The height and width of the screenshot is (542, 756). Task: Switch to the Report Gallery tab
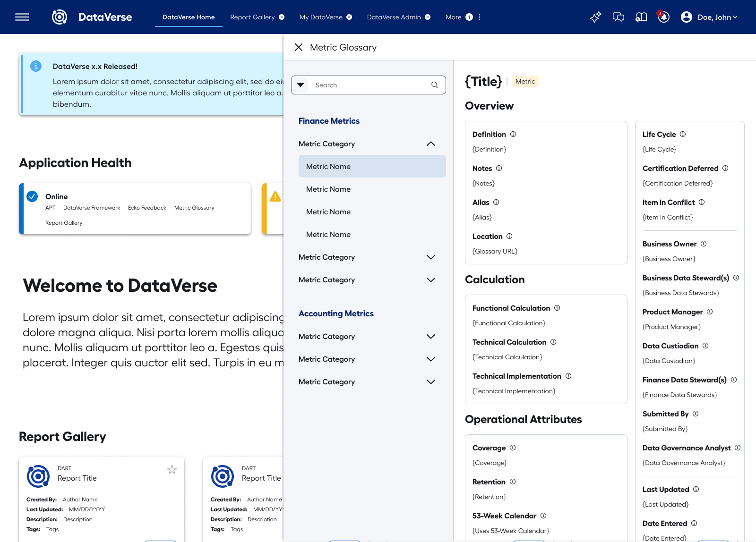pyautogui.click(x=252, y=17)
